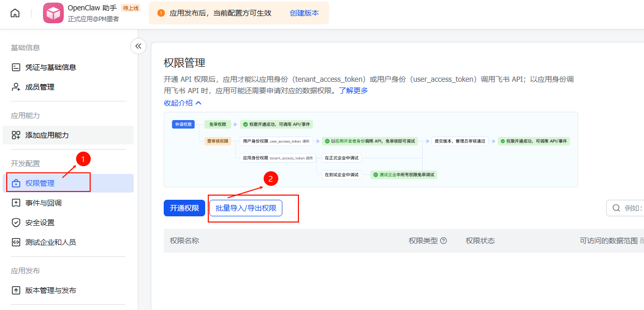Open 添加应用能力 menu item
Viewport: 644px width, 310px height.
(68, 135)
